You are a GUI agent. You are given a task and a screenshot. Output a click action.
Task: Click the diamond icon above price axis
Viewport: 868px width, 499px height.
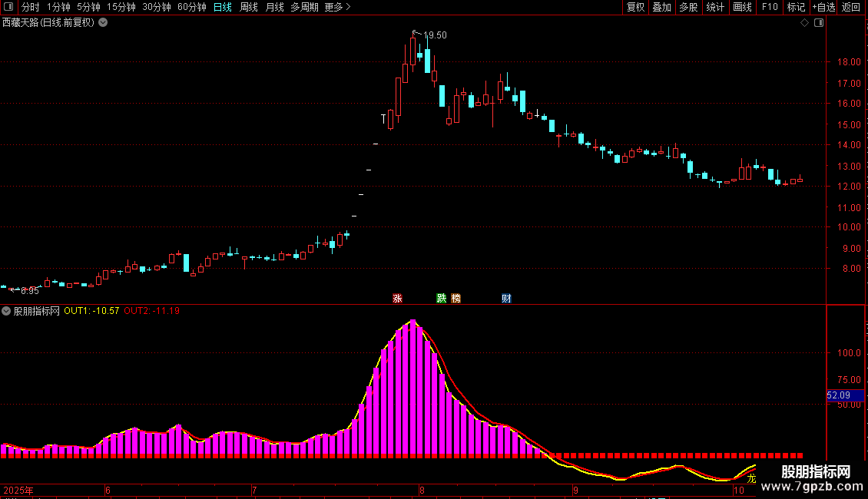tap(805, 23)
